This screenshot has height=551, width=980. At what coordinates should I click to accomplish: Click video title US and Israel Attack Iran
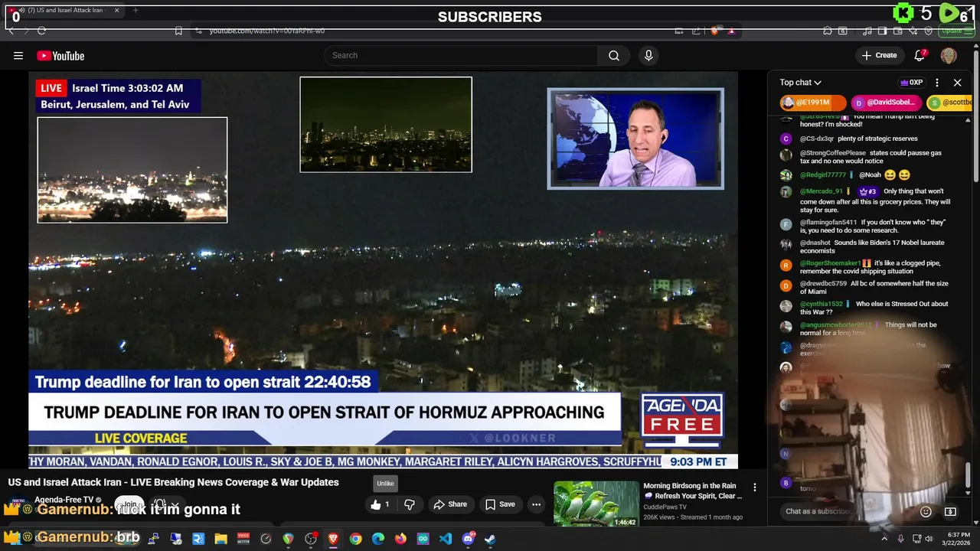(x=174, y=482)
